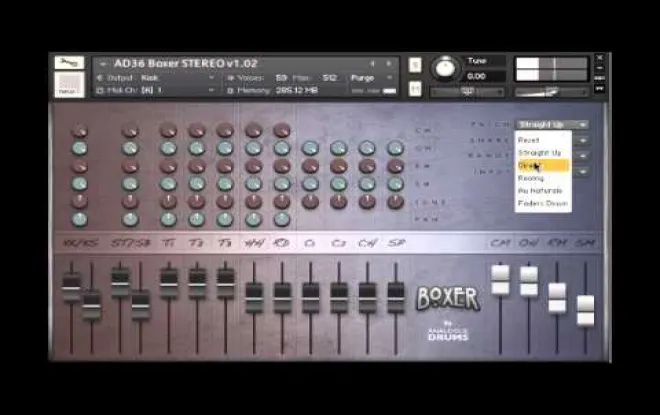The width and height of the screenshot is (660, 415).
Task: Click the white OH overhead fader
Action: click(529, 282)
